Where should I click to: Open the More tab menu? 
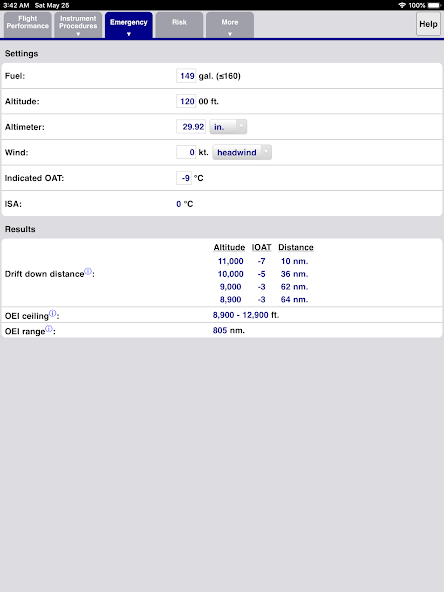230,25
